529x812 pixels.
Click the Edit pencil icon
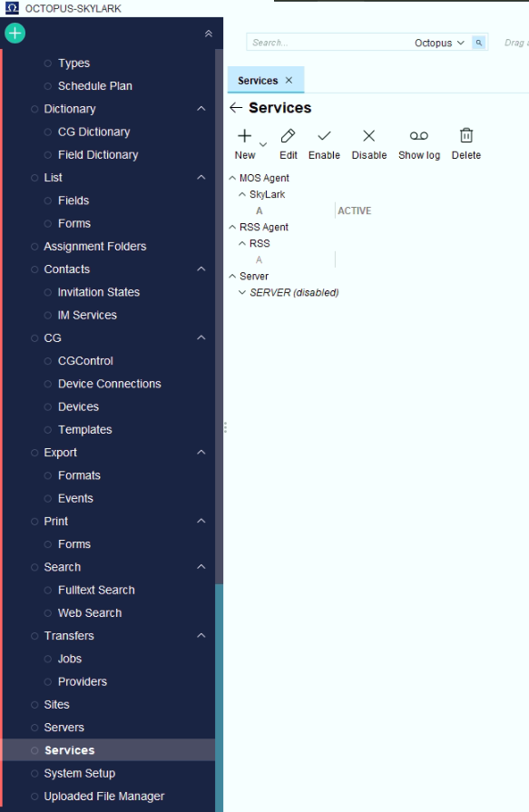pyautogui.click(x=288, y=136)
